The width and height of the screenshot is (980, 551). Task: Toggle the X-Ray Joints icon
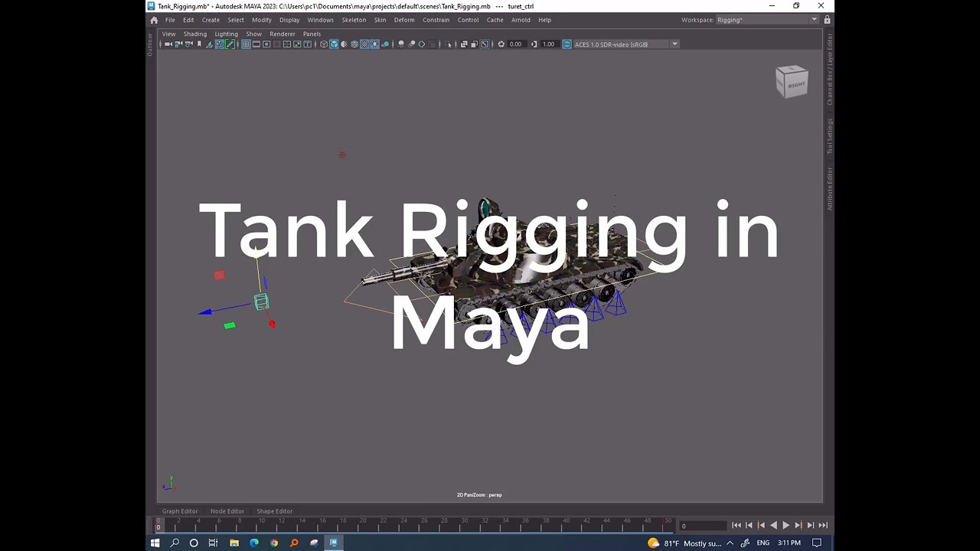click(x=484, y=44)
